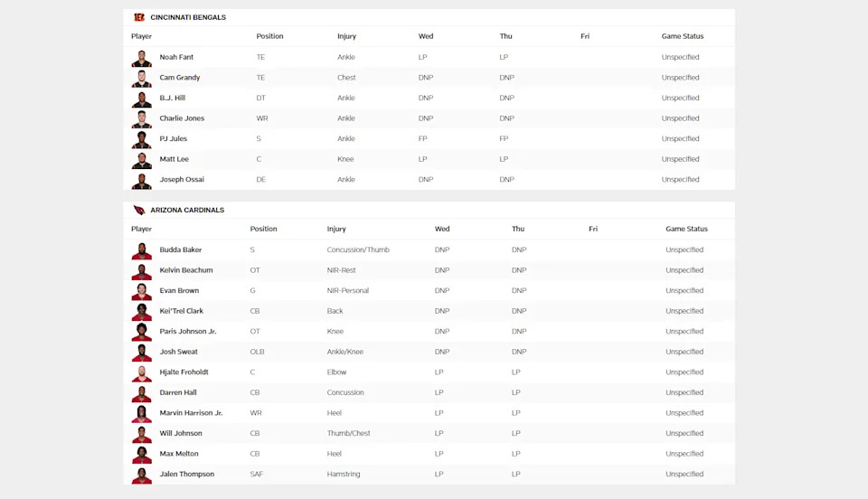Click Noah Fant's headshot photo
The width and height of the screenshot is (868, 499).
[x=142, y=58]
